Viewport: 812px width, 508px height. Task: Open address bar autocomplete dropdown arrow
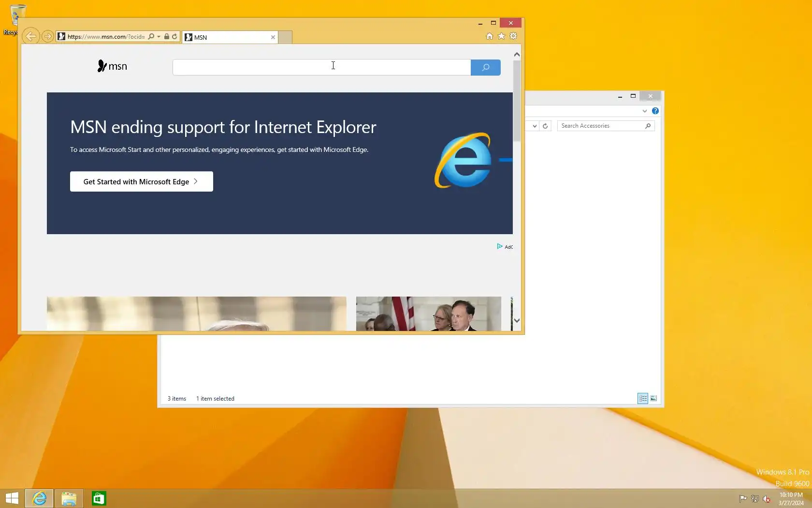click(x=159, y=36)
